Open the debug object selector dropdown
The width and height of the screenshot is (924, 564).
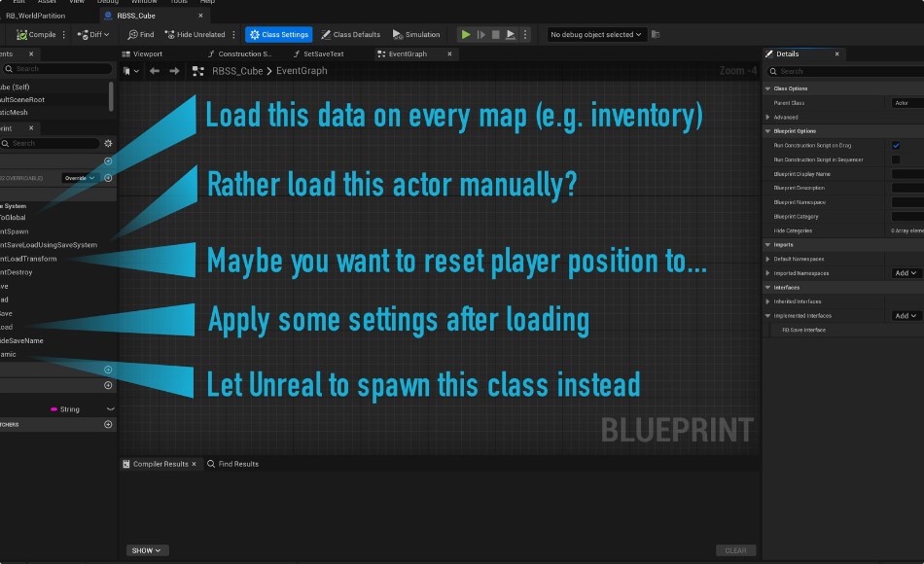pyautogui.click(x=596, y=34)
